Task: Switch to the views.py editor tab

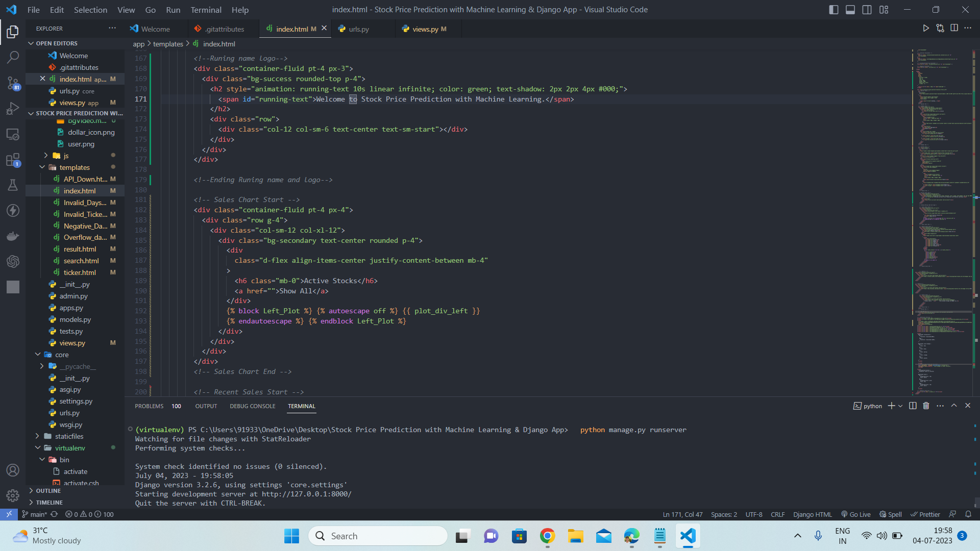Action: tap(428, 29)
